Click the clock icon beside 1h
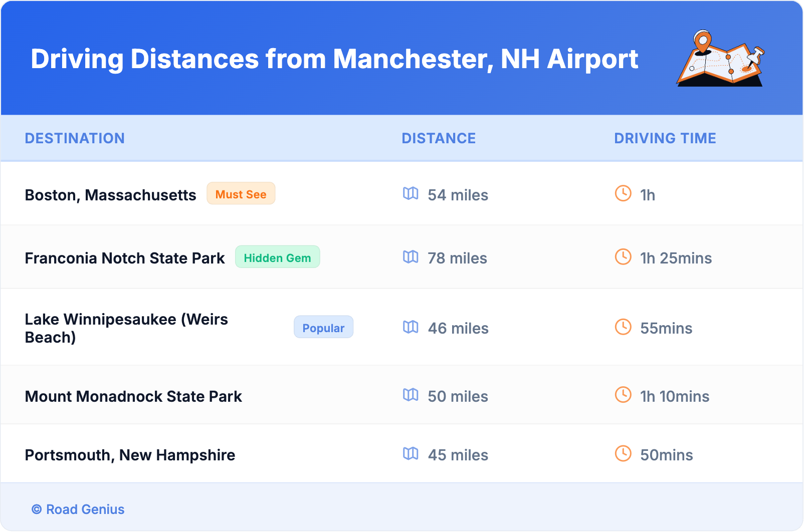Screen dimensions: 804x532 point(623,193)
